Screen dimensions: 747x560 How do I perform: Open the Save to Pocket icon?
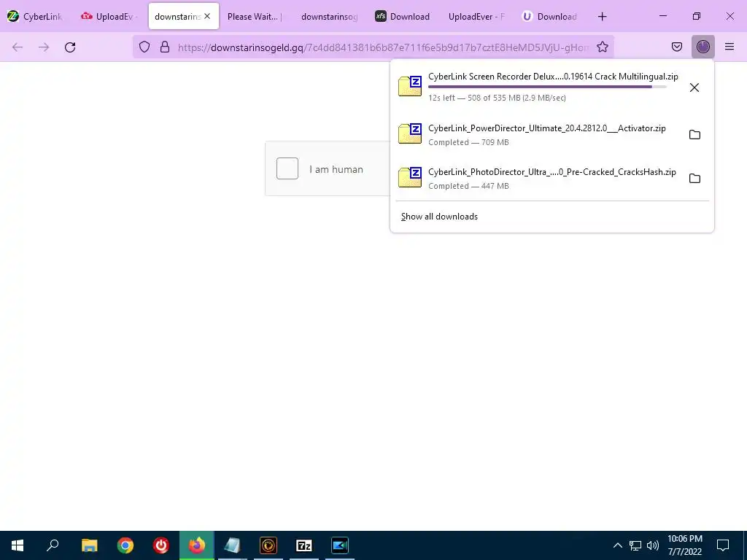[677, 47]
